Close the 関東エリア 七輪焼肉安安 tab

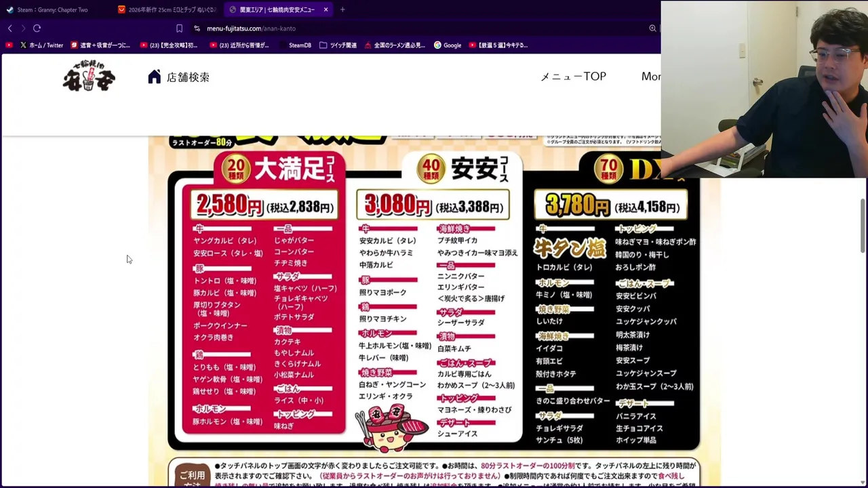pos(325,9)
